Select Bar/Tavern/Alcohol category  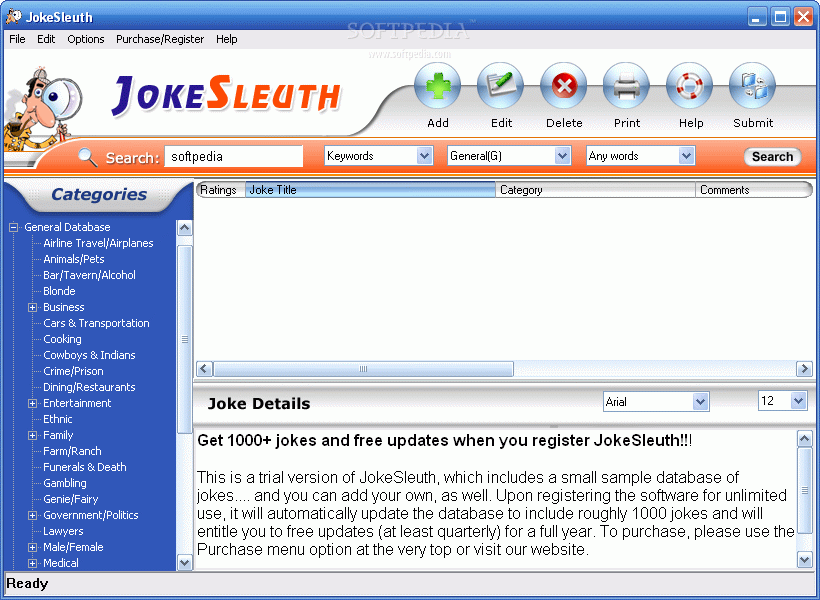point(89,275)
